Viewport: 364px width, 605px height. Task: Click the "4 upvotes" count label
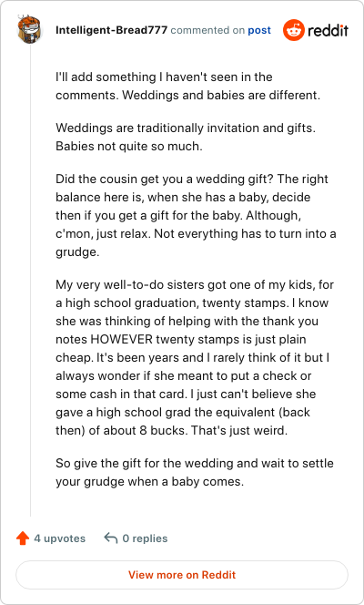coord(60,538)
